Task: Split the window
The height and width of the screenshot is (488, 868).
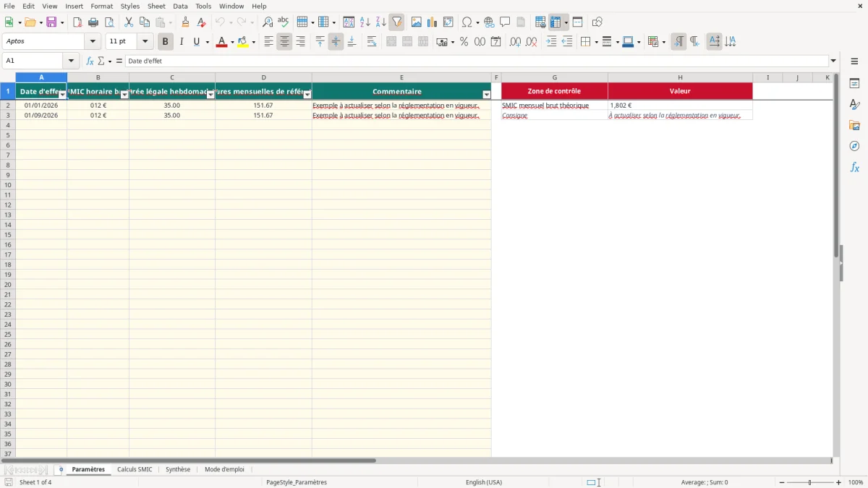Action: coord(578,22)
